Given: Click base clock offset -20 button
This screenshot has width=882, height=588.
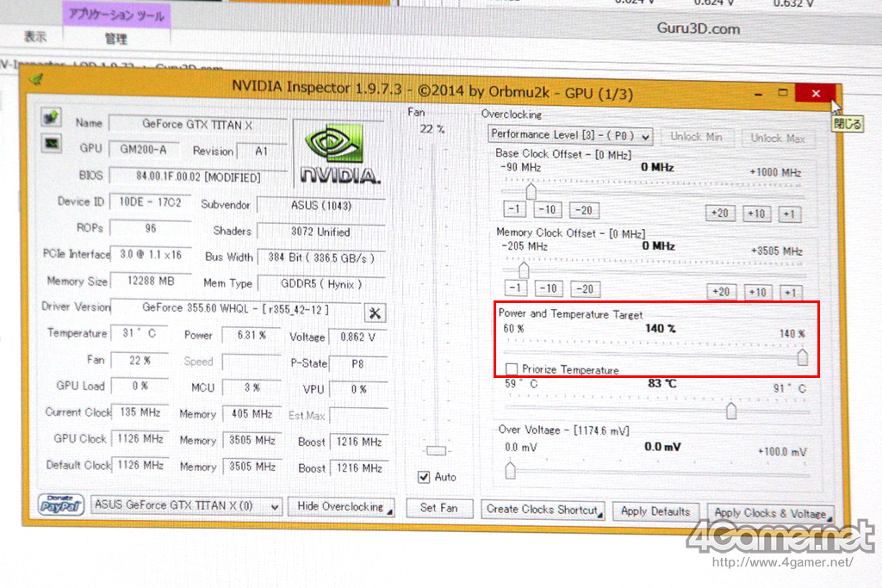Looking at the screenshot, I should click(x=584, y=210).
